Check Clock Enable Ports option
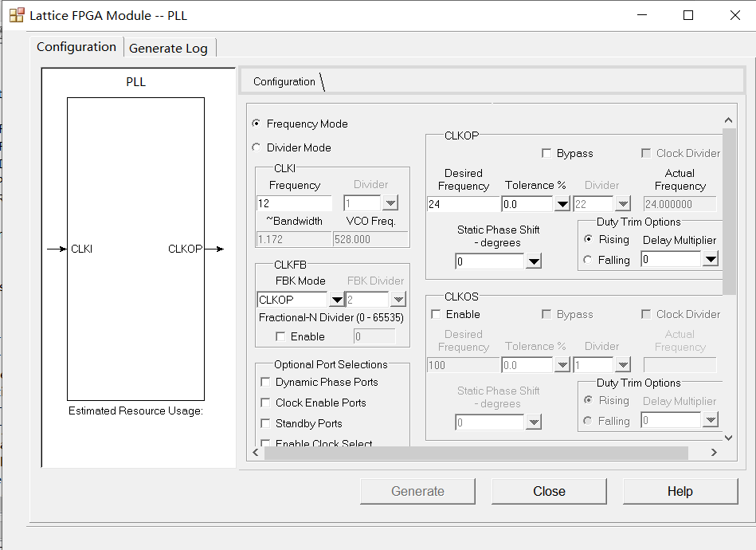The width and height of the screenshot is (756, 550). [x=265, y=403]
